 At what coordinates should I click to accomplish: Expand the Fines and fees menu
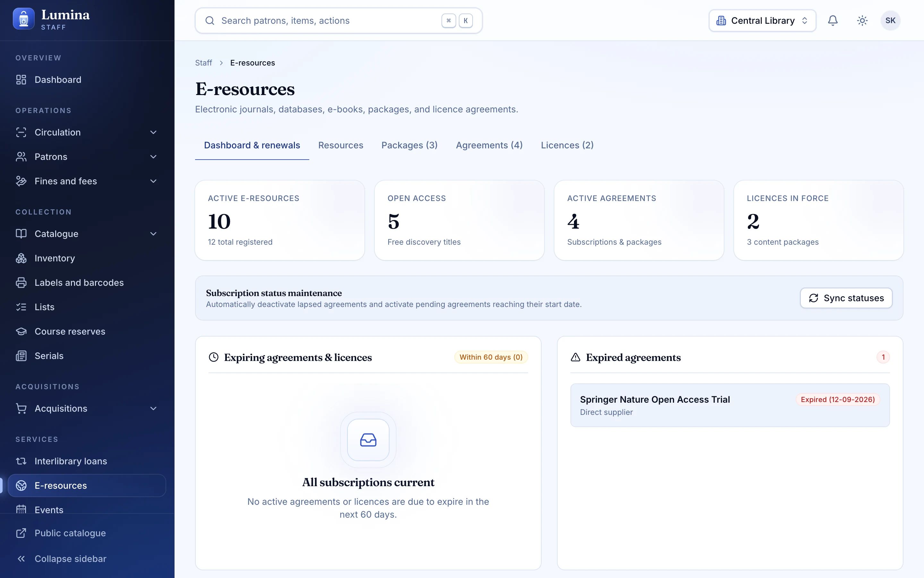(87, 181)
